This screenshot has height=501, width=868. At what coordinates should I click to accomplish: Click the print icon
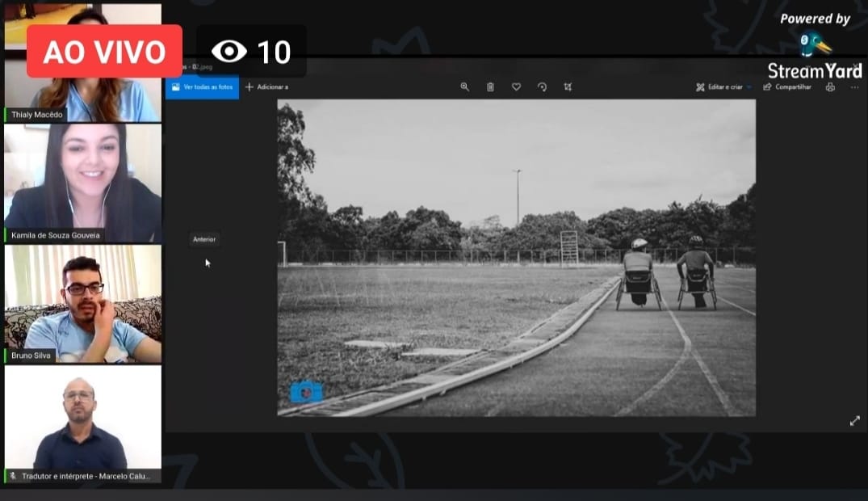point(830,87)
